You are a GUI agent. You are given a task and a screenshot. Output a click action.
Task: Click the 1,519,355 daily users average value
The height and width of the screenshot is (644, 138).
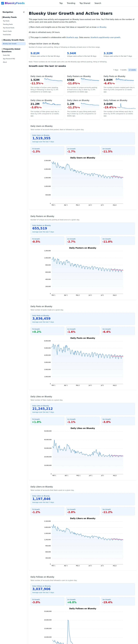point(41,138)
